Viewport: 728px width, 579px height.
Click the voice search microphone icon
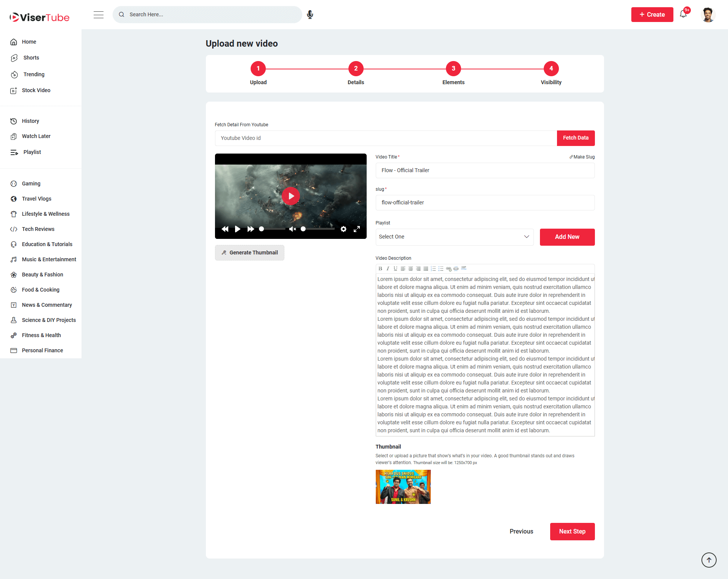[310, 14]
